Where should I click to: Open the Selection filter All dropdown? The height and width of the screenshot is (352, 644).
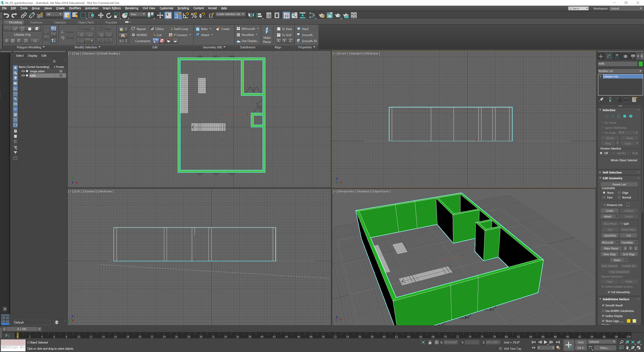(54, 14)
